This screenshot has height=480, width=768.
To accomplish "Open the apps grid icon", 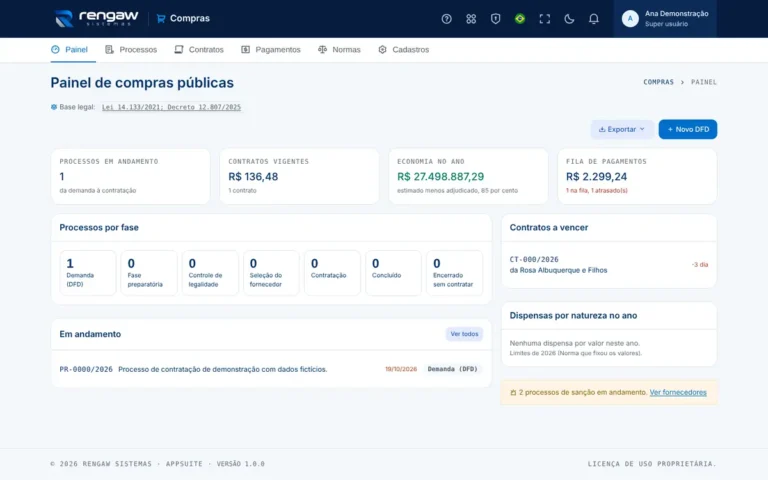I will (x=471, y=19).
